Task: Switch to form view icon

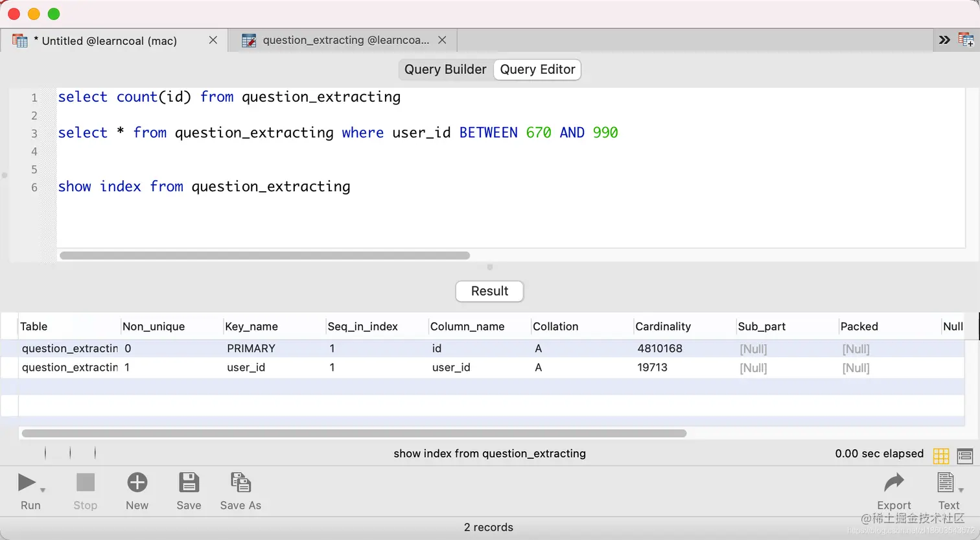Action: pyautogui.click(x=965, y=456)
